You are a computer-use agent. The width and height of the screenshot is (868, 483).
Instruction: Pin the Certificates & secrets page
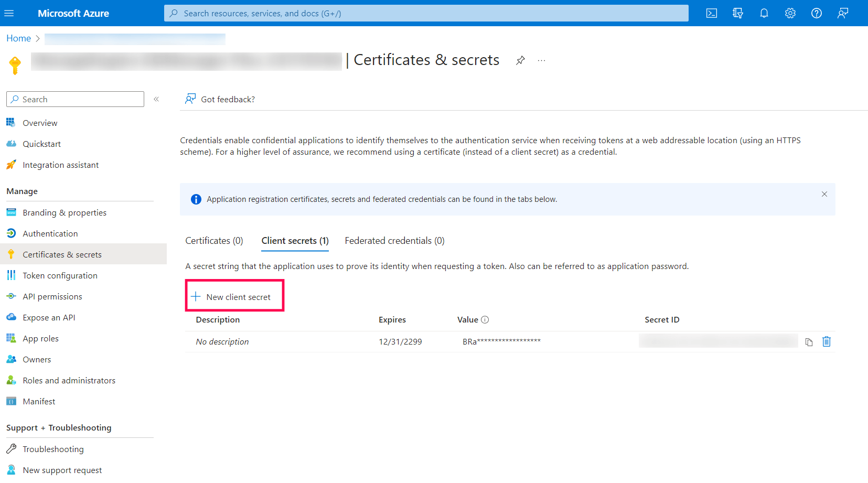520,60
